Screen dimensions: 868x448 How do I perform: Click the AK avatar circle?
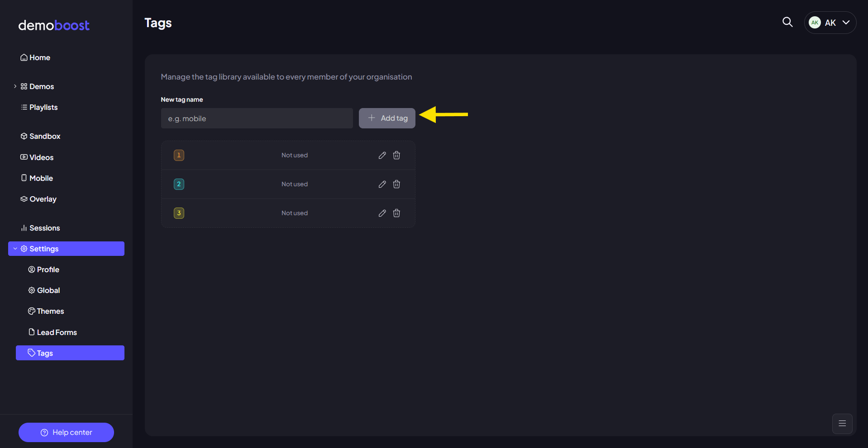point(815,23)
